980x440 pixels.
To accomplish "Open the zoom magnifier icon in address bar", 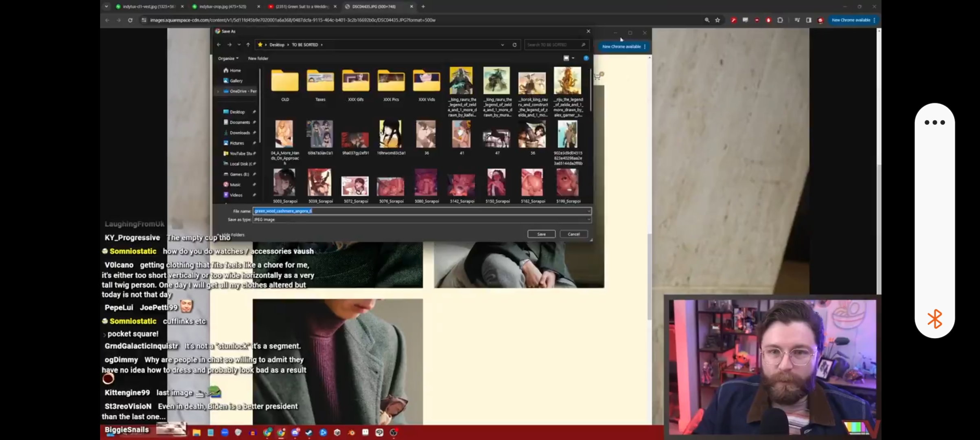I will coord(707,20).
